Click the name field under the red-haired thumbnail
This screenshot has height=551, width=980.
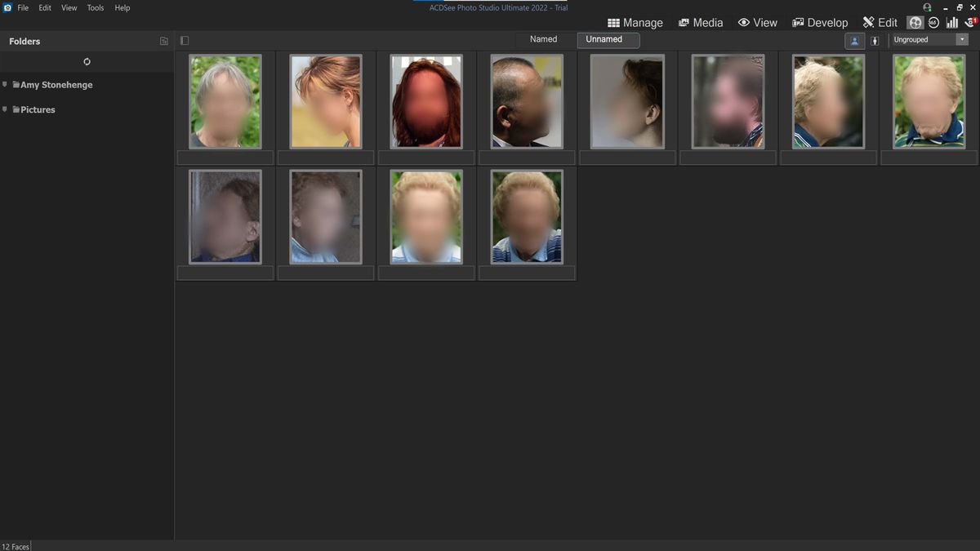click(426, 158)
